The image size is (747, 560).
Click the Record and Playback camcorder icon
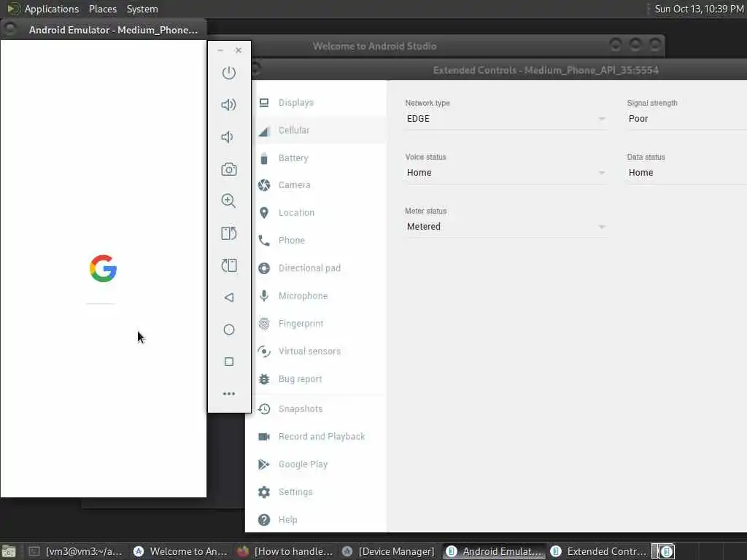tap(264, 437)
